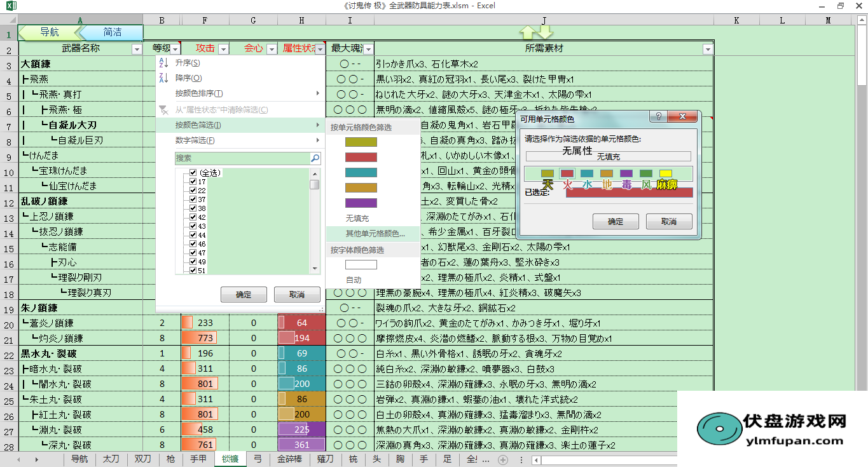Switch to the 太刀 sheet tab
Screen dimensions: 868x467
[x=111, y=459]
